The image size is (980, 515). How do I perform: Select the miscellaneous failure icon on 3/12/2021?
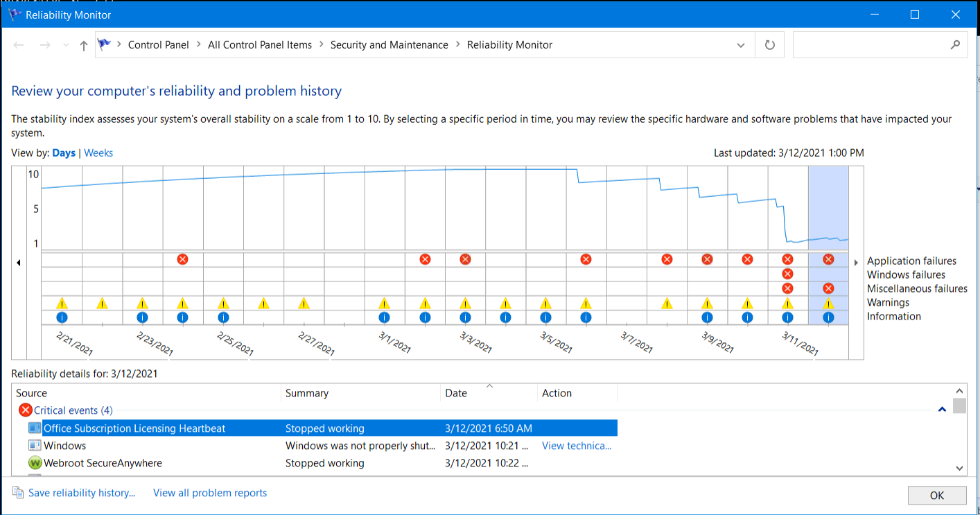click(x=828, y=288)
